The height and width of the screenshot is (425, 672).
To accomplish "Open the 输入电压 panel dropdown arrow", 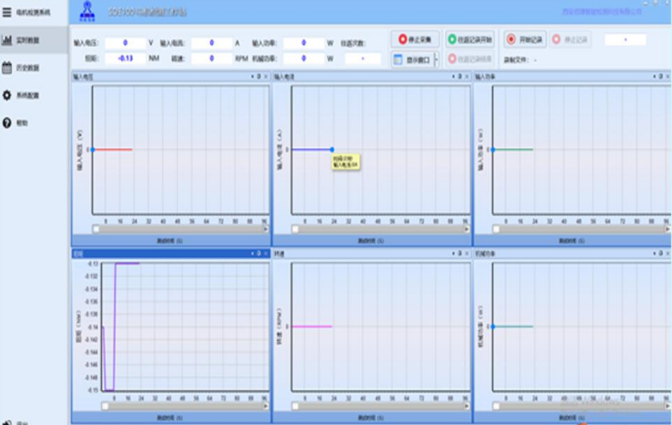I will pos(252,77).
